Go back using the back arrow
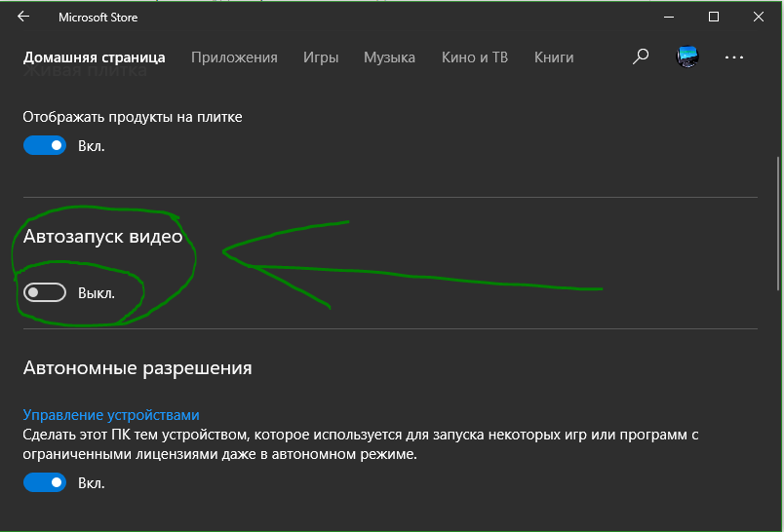The image size is (784, 532). pos(23,17)
